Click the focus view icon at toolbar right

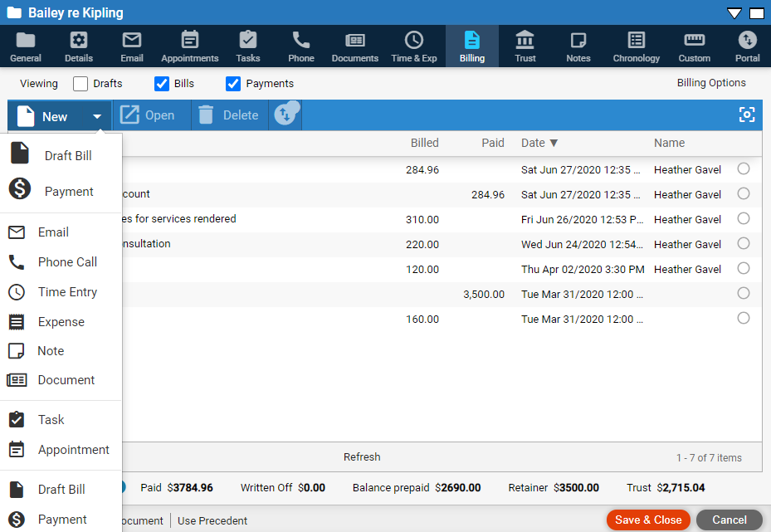click(747, 115)
